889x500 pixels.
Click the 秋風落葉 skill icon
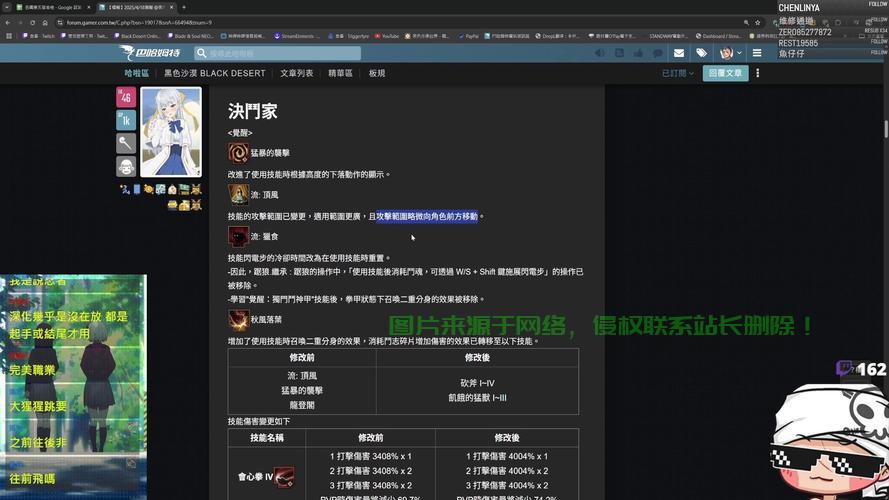238,320
